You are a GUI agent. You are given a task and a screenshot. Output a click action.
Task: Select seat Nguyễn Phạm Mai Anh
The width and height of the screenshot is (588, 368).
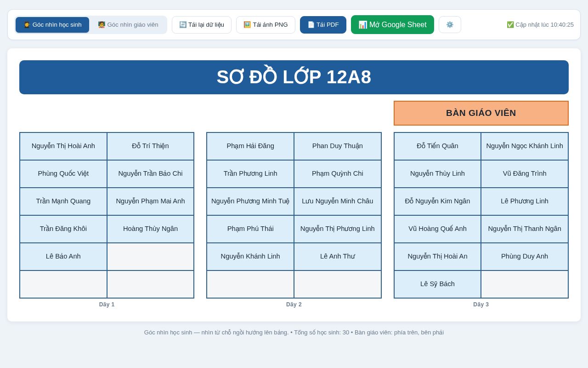(x=151, y=201)
